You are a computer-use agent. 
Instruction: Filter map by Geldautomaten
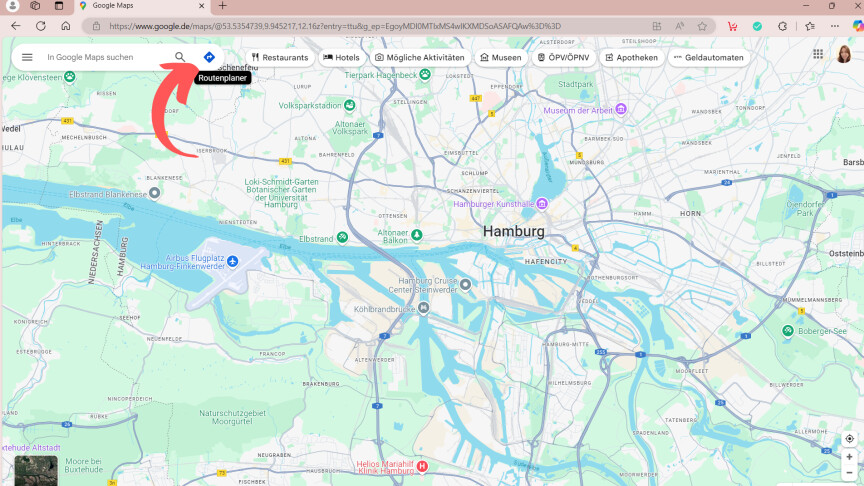tap(709, 57)
